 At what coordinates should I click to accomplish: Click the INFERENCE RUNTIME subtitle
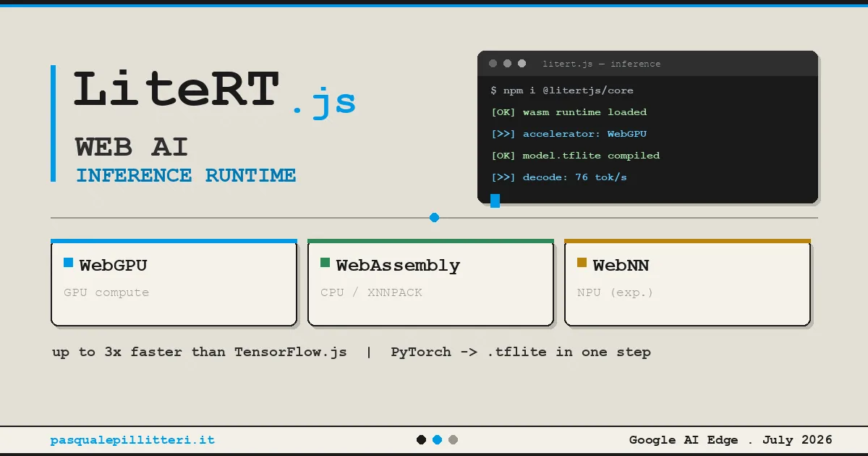tap(186, 175)
